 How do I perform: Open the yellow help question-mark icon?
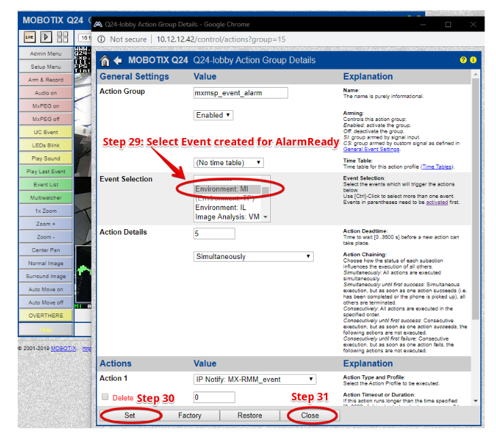pyautogui.click(x=463, y=60)
